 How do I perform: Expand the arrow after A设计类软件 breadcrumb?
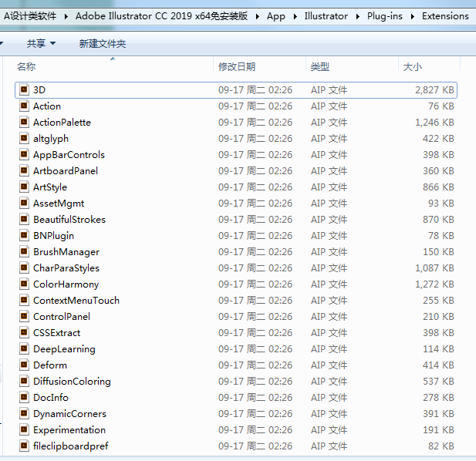[66, 16]
